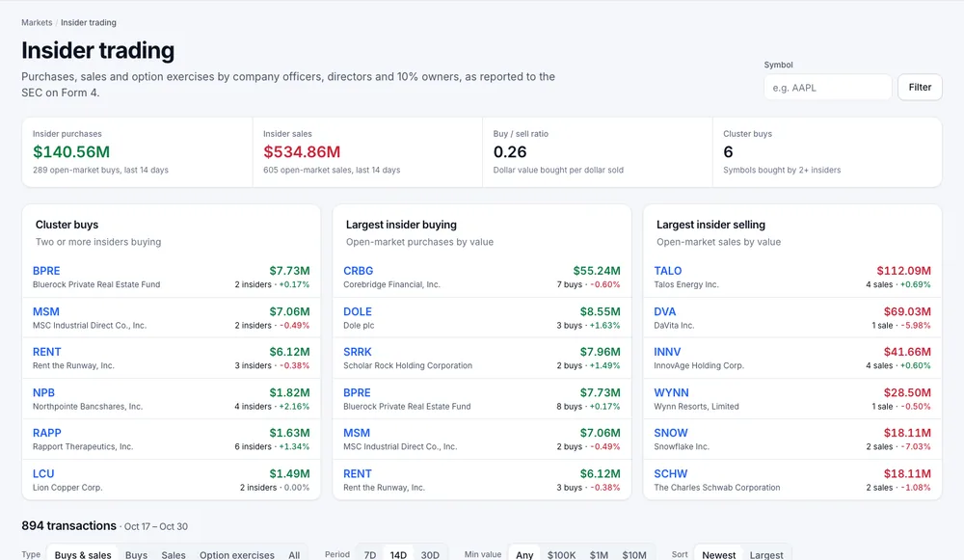Focus the Symbol input field
This screenshot has width=964, height=560.
827,88
